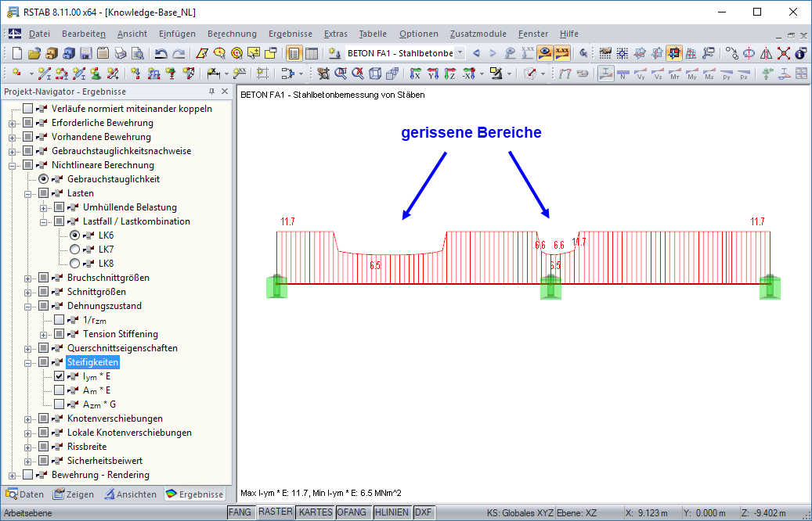
Task: Open the info icon at toolbar end
Action: [x=801, y=53]
